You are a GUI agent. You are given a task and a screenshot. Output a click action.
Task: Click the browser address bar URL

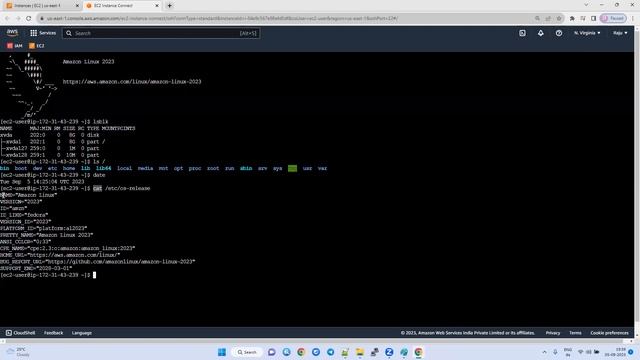(x=222, y=18)
